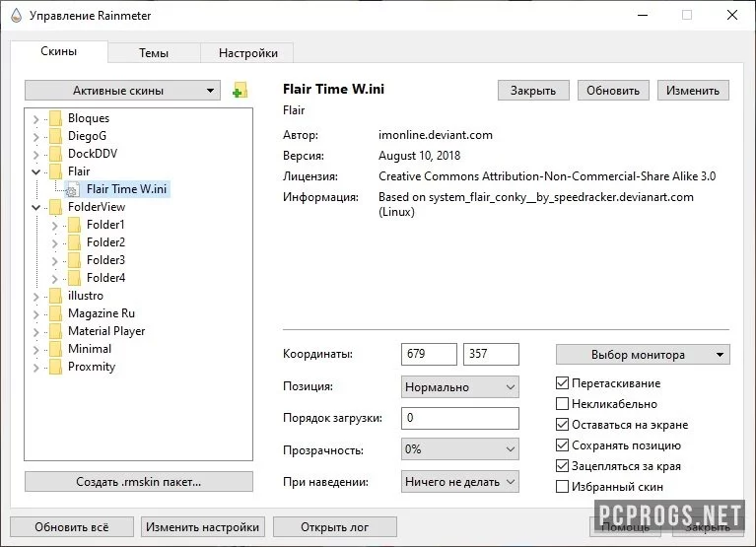
Task: Select Folder3 in the skin tree
Action: click(105, 260)
